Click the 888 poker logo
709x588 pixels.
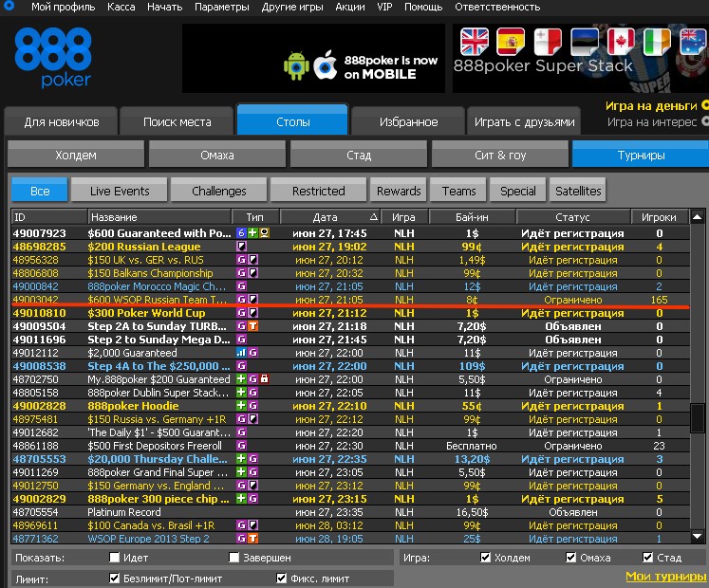click(53, 58)
